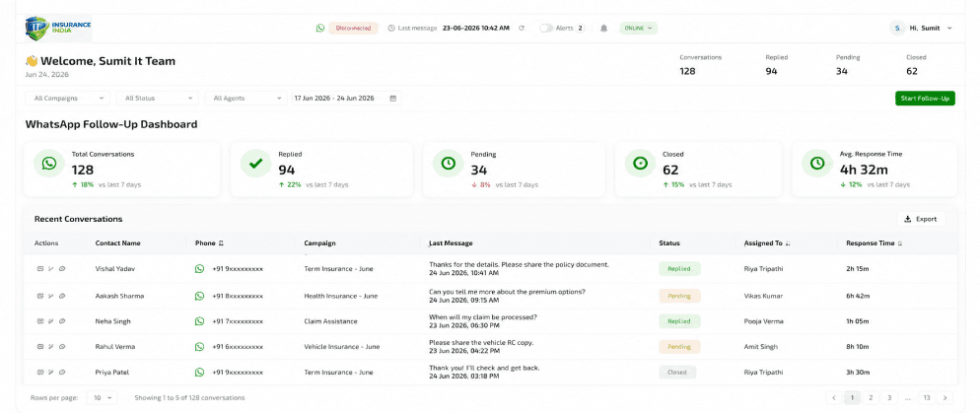Open details card icon for Rahul Verma
The height and width of the screenshot is (413, 980).
point(40,346)
